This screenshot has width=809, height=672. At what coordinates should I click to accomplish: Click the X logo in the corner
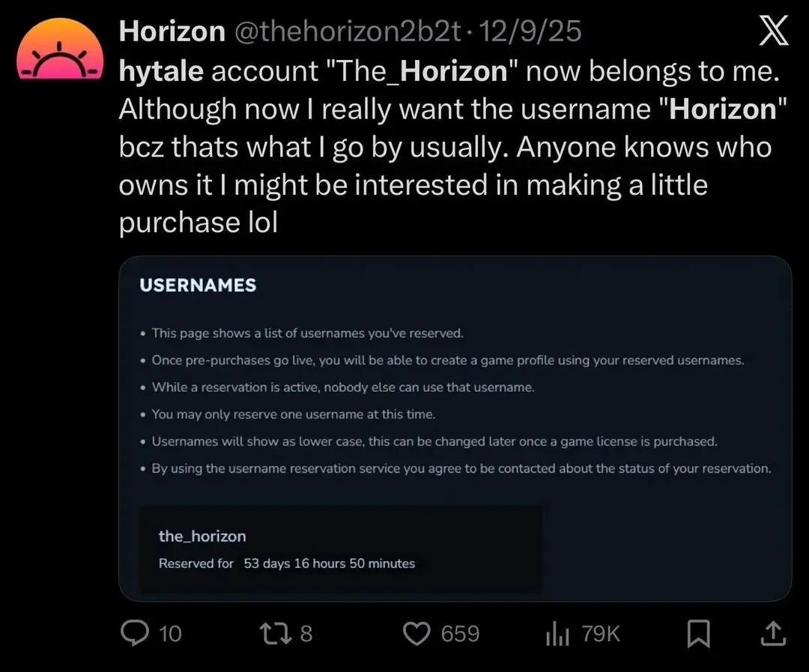point(773,32)
